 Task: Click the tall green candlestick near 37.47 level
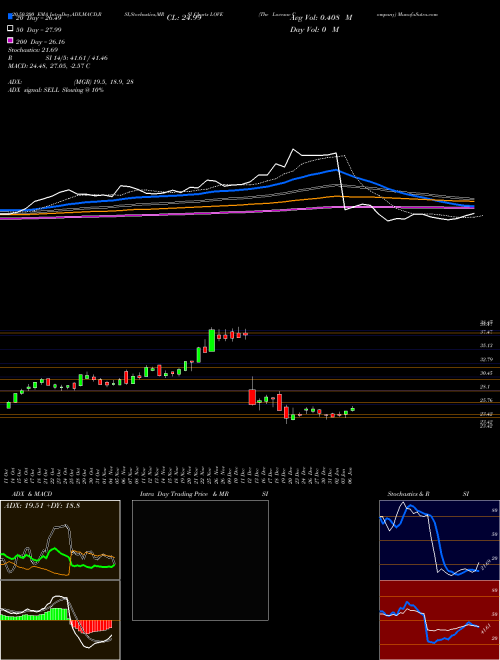pos(212,340)
